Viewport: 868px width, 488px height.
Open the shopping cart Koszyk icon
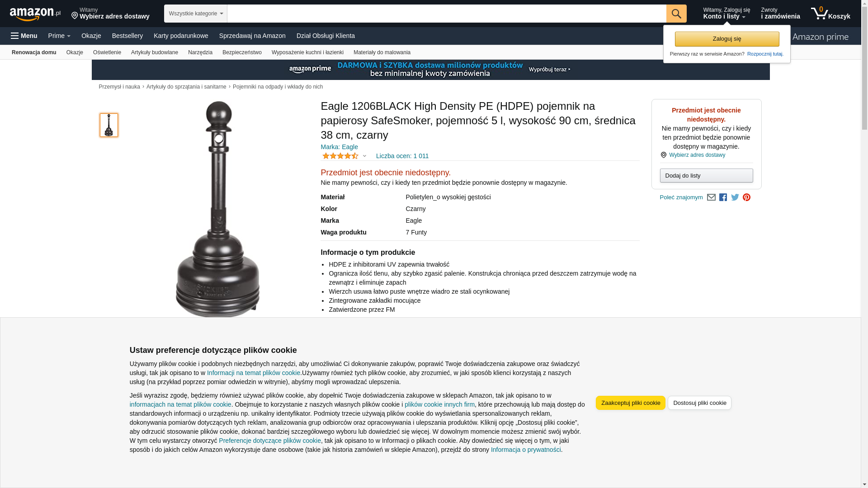[830, 14]
